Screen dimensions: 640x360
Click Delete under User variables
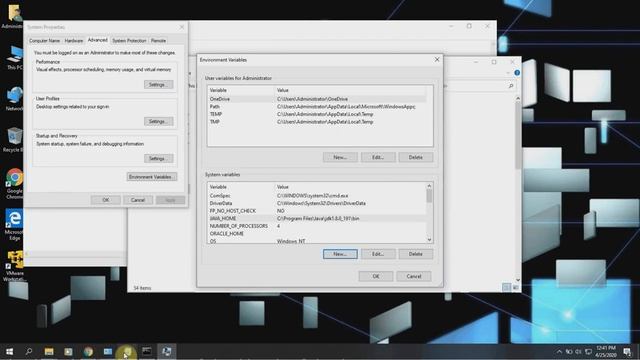[416, 157]
